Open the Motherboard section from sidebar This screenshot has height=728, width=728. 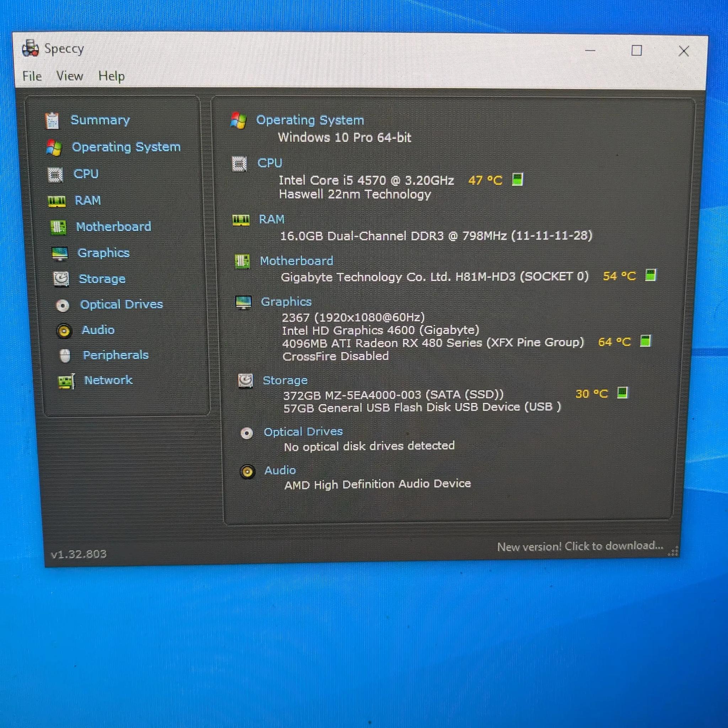(113, 226)
